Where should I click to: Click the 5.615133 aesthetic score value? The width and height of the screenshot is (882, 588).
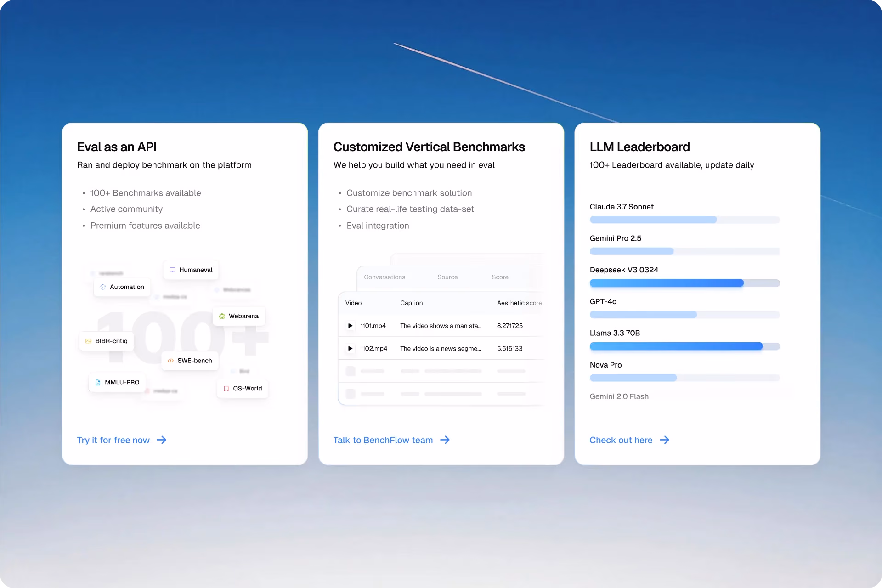tap(509, 349)
